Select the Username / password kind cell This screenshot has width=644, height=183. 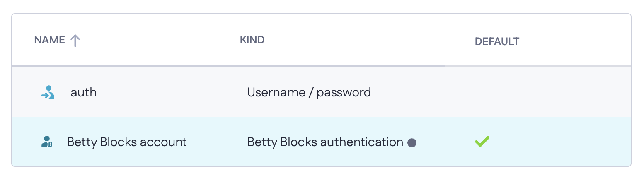pos(309,92)
